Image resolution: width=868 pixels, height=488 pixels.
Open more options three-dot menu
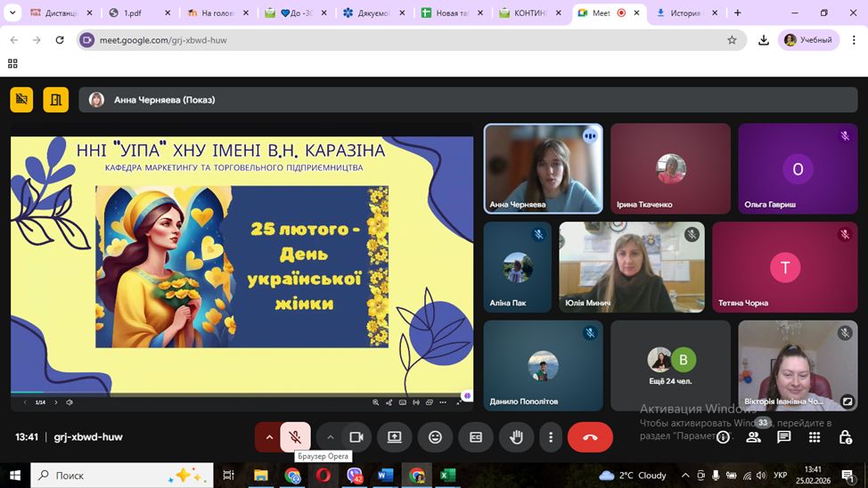tap(551, 437)
